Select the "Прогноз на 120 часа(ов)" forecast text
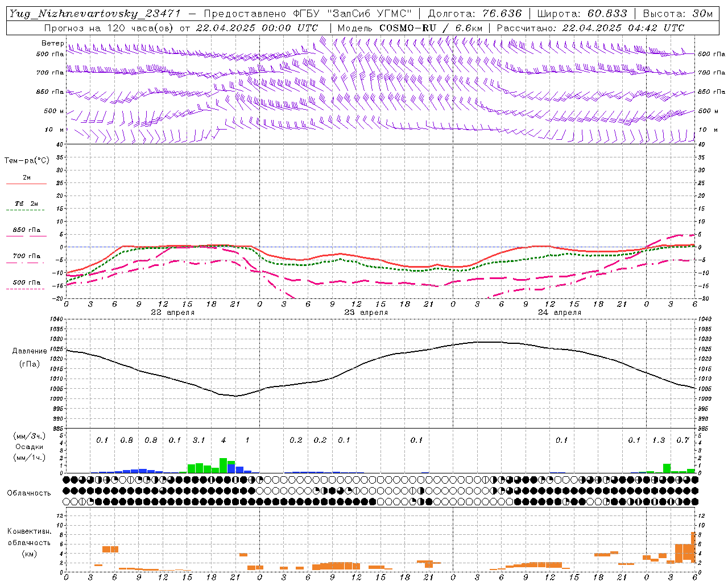This screenshot has height=582, width=728. pyautogui.click(x=109, y=28)
